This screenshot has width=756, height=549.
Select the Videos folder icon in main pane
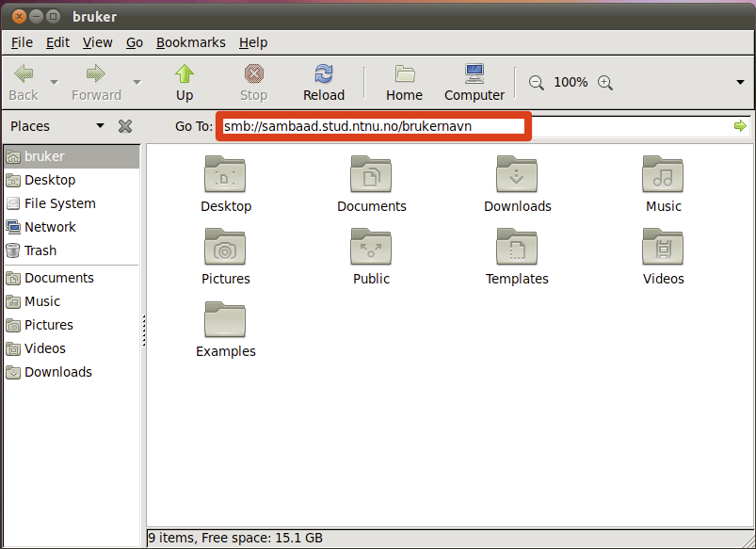pyautogui.click(x=663, y=247)
